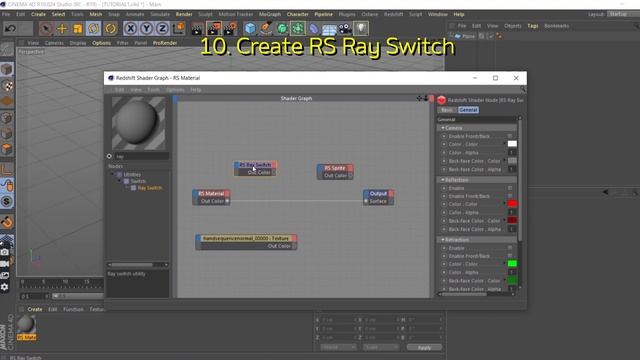Viewport: 640px width, 360px height.
Task: Add a Cube primitive object
Action: (x=250, y=29)
